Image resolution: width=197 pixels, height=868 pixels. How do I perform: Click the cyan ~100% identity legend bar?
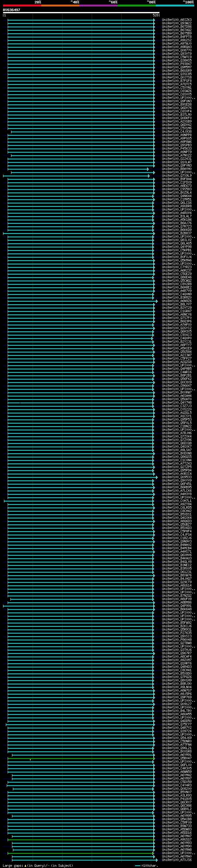pyautogui.click(x=175, y=6)
